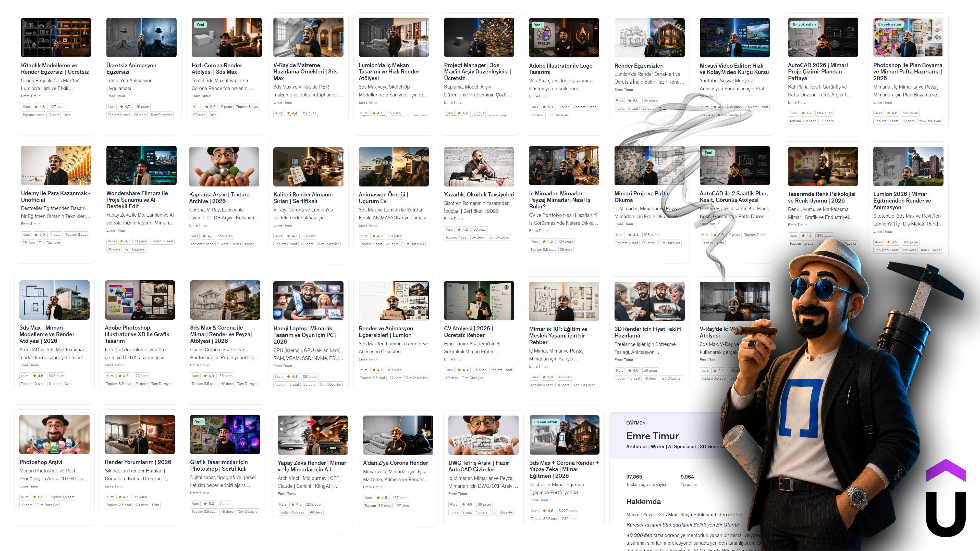Select the Animasyon Örneği Uçurum Evi thumbnail
Screen dimensions: 980x551
pos(394,167)
